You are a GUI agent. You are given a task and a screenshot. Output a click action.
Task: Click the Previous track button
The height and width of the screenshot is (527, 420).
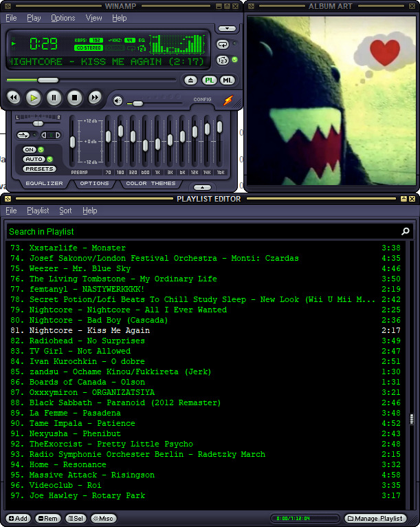tap(14, 98)
